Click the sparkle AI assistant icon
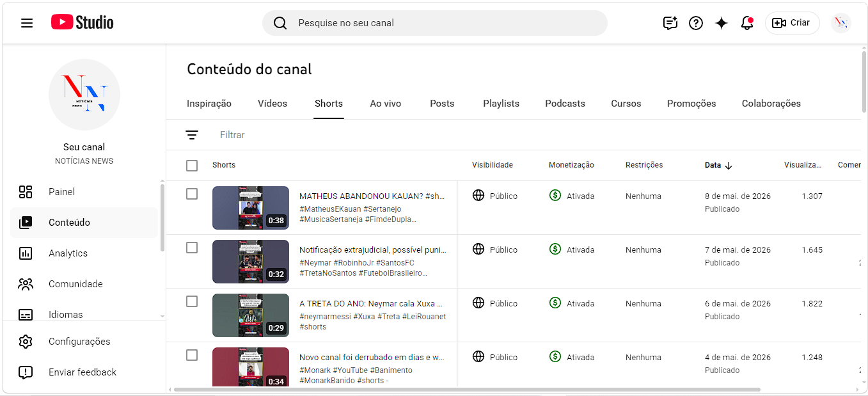 click(722, 23)
